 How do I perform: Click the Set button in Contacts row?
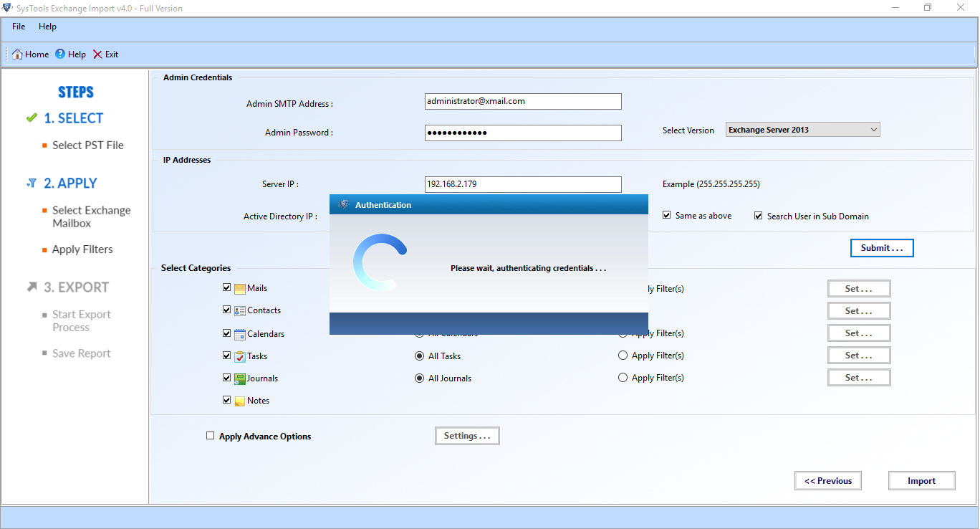tap(859, 311)
